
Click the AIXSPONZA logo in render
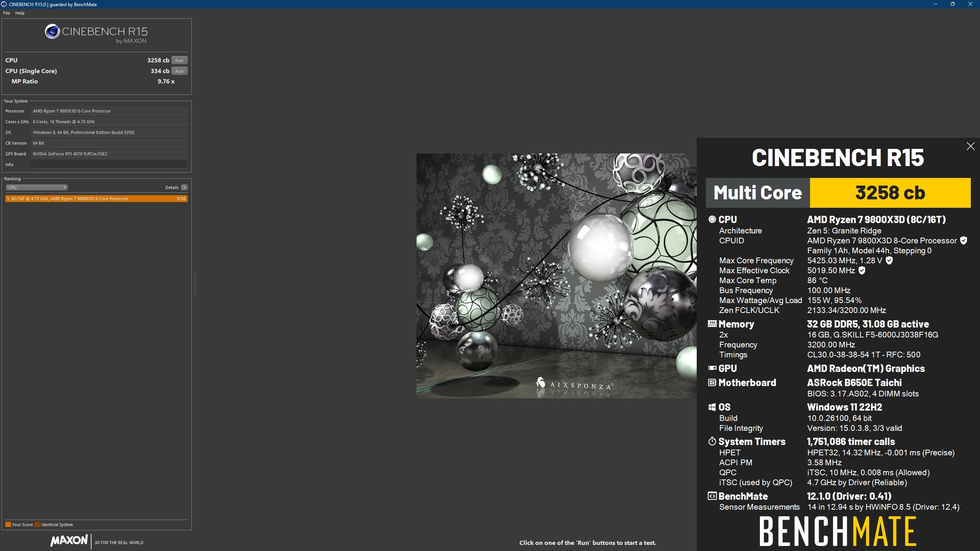tap(575, 384)
